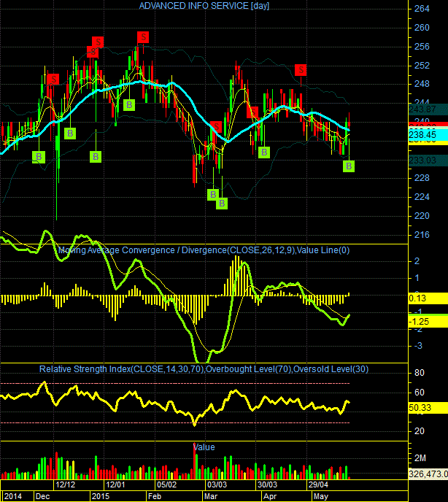The image size is (448, 502).
Task: Click the chart title ADVANCED INFO SERVICE [day]
Action: pos(204,6)
